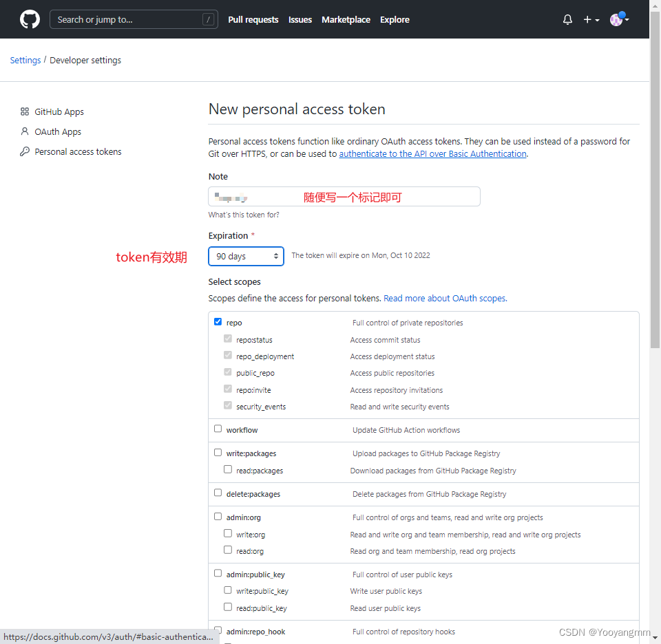Uncheck the repo scope checkbox
The width and height of the screenshot is (661, 644).
click(218, 322)
